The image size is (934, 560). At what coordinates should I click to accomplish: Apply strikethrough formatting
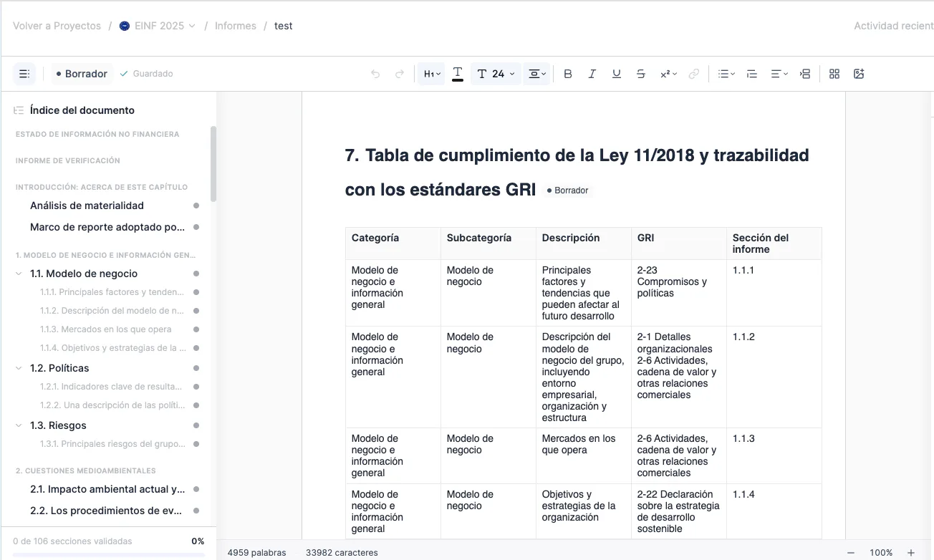pos(641,74)
